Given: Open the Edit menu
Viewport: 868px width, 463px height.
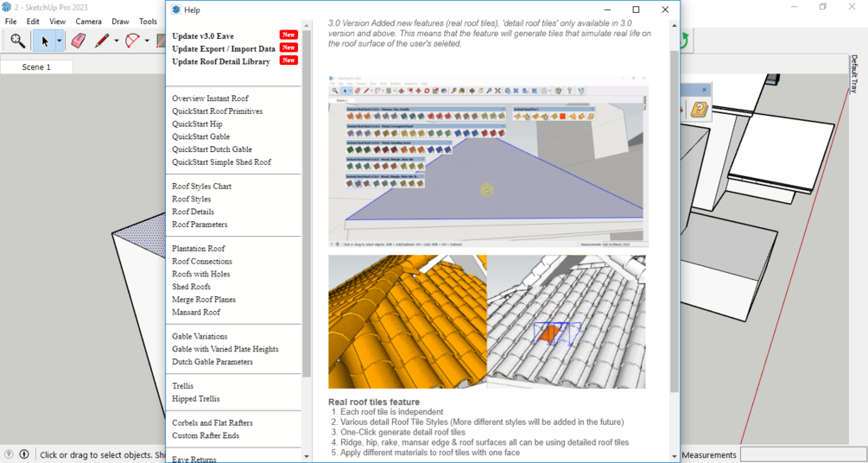Looking at the screenshot, I should 33,22.
